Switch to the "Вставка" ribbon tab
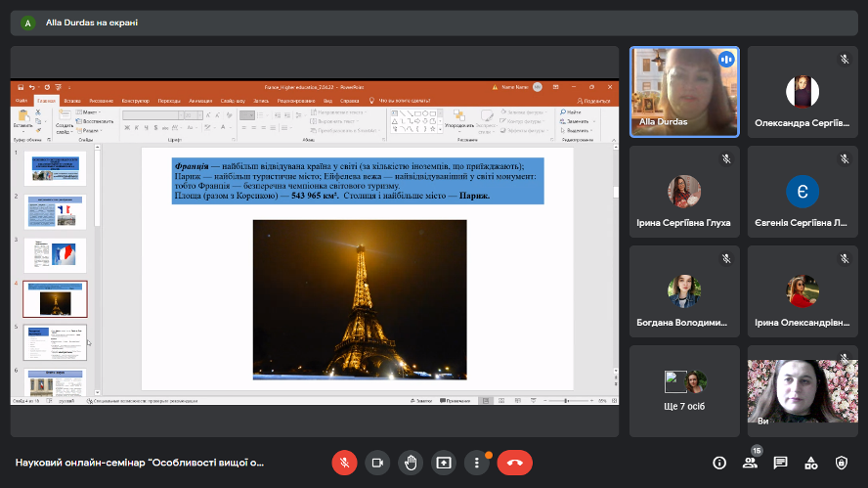This screenshot has height=488, width=868. click(x=71, y=100)
